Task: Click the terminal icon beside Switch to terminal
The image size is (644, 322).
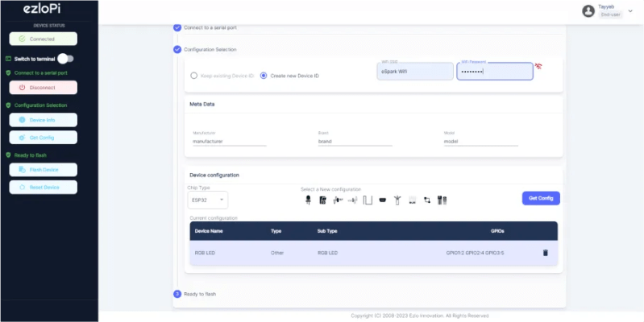Action: 8,59
